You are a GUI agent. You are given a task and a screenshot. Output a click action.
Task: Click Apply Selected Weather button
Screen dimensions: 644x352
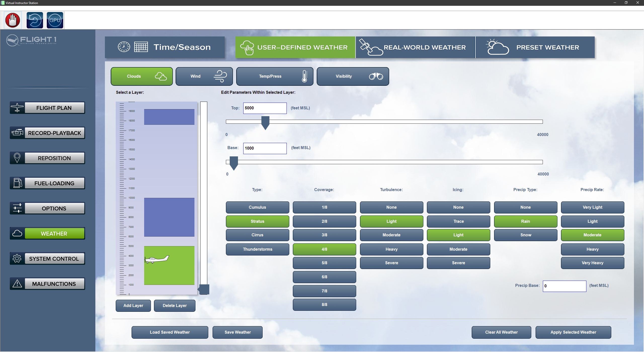[x=573, y=332]
